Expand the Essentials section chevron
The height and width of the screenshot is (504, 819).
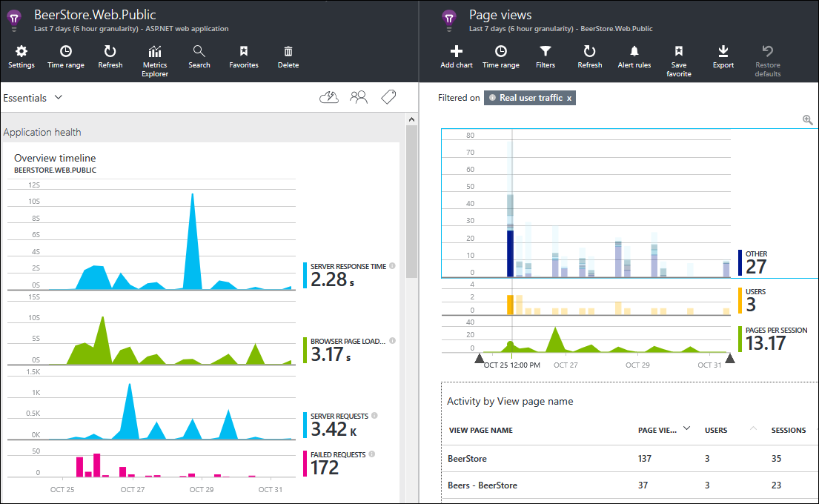[x=59, y=97]
